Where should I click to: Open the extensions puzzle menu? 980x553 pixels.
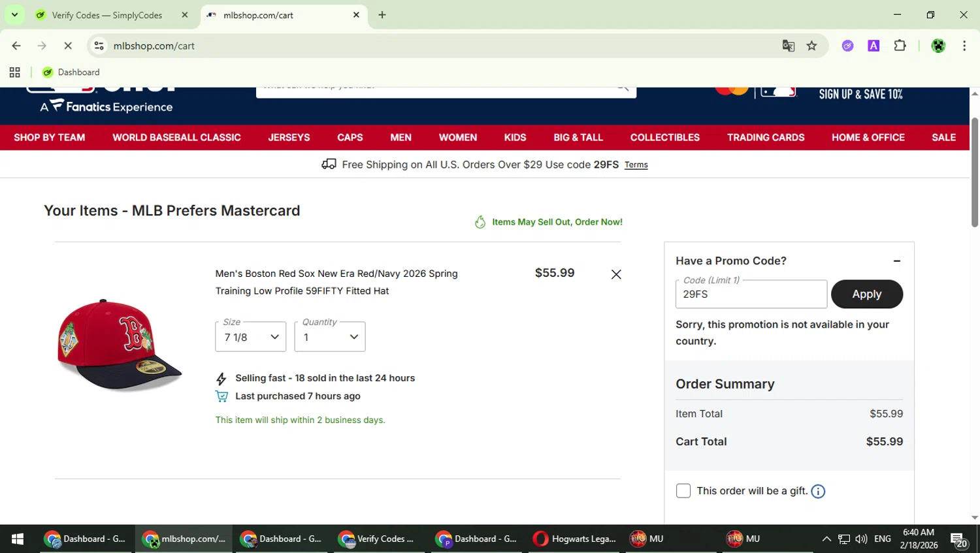pyautogui.click(x=900, y=46)
